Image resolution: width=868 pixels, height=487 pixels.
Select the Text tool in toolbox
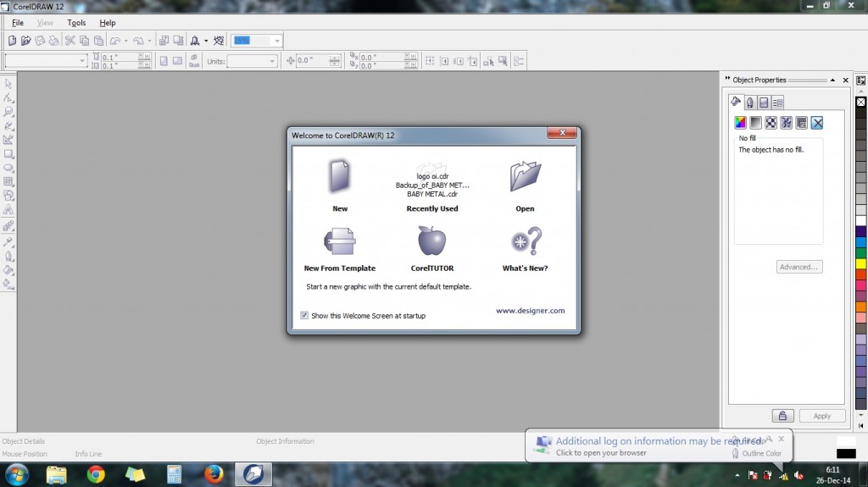tap(8, 210)
